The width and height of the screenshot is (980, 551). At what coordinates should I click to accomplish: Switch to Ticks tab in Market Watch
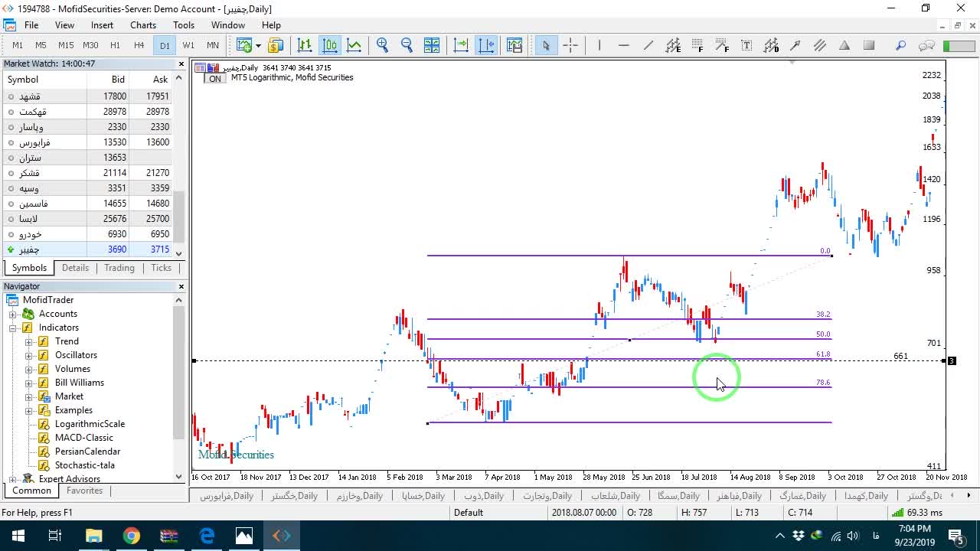[161, 268]
